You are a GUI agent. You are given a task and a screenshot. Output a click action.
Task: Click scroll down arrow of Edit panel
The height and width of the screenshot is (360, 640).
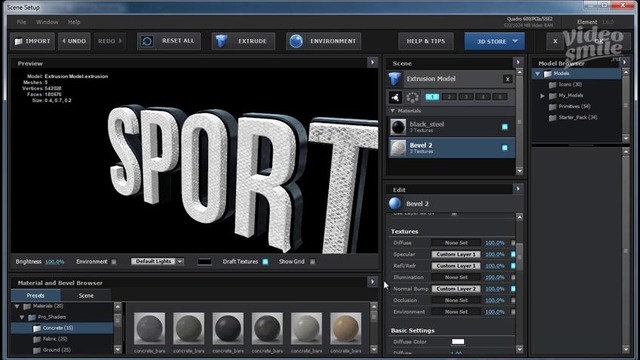click(x=520, y=349)
